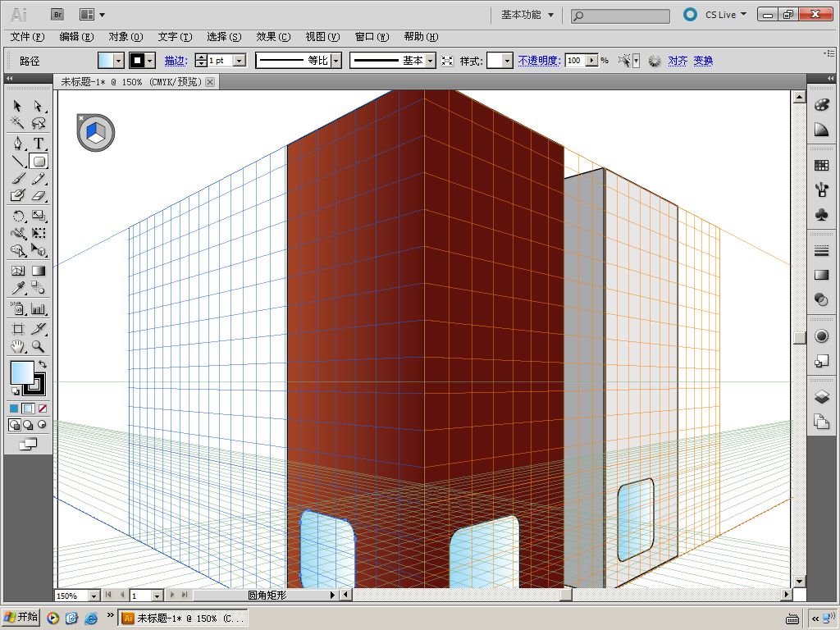Enable Draw Behind mode
The height and width of the screenshot is (630, 840).
(x=28, y=425)
